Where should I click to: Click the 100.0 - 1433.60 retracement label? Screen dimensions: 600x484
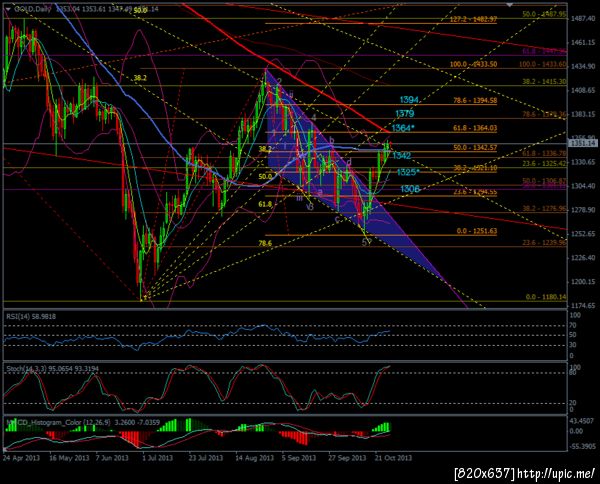coord(543,64)
